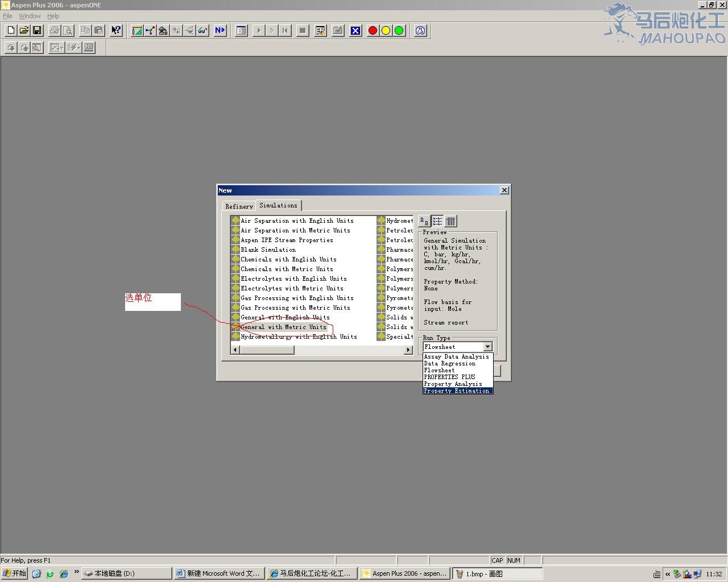Click the Print toolbar icon
Screen dimensions: 728x582
click(x=55, y=31)
